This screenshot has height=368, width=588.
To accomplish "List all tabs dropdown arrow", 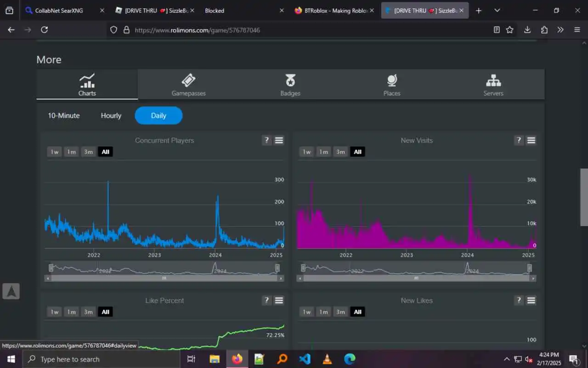I will tap(497, 10).
